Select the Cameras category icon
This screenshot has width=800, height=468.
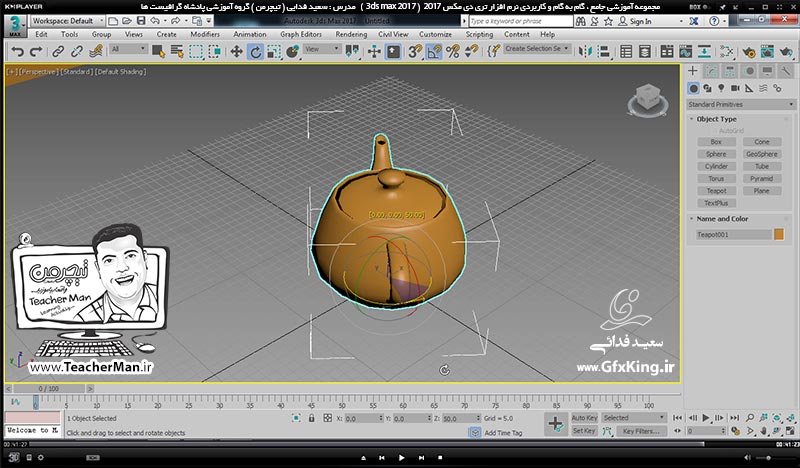click(735, 88)
